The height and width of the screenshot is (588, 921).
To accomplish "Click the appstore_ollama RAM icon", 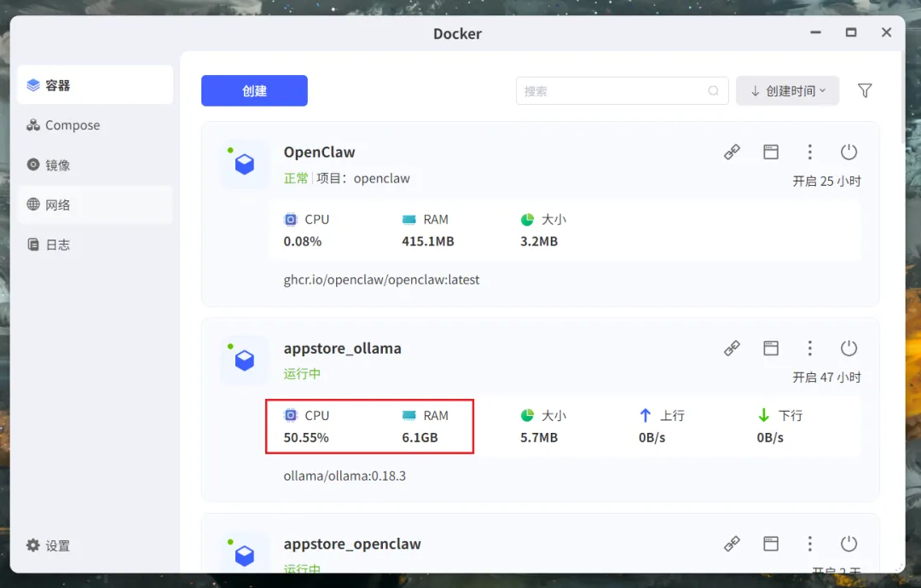I will [408, 416].
